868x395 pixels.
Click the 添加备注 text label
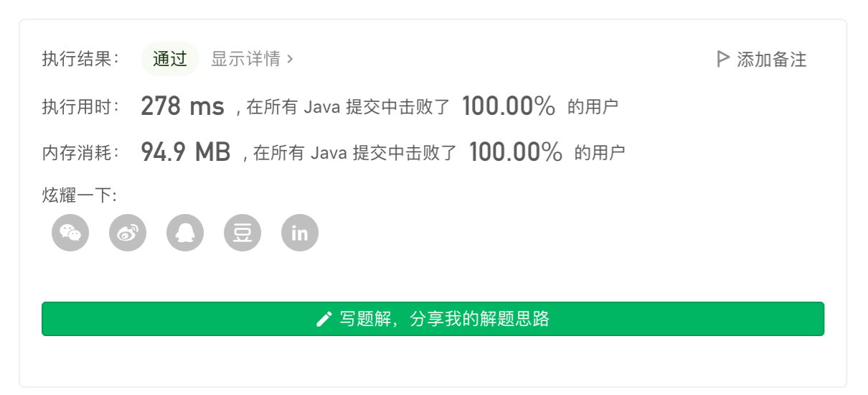tap(772, 60)
